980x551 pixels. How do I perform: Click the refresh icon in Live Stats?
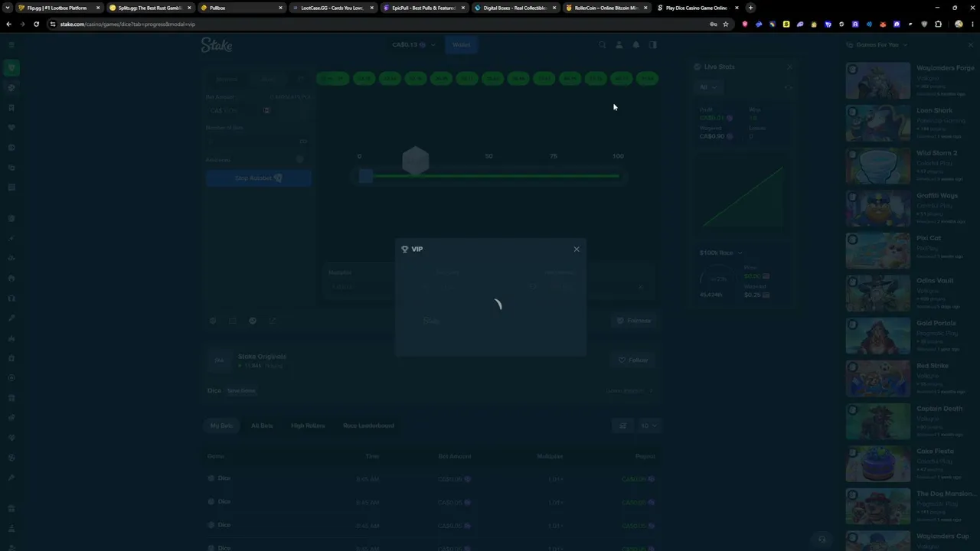[788, 87]
